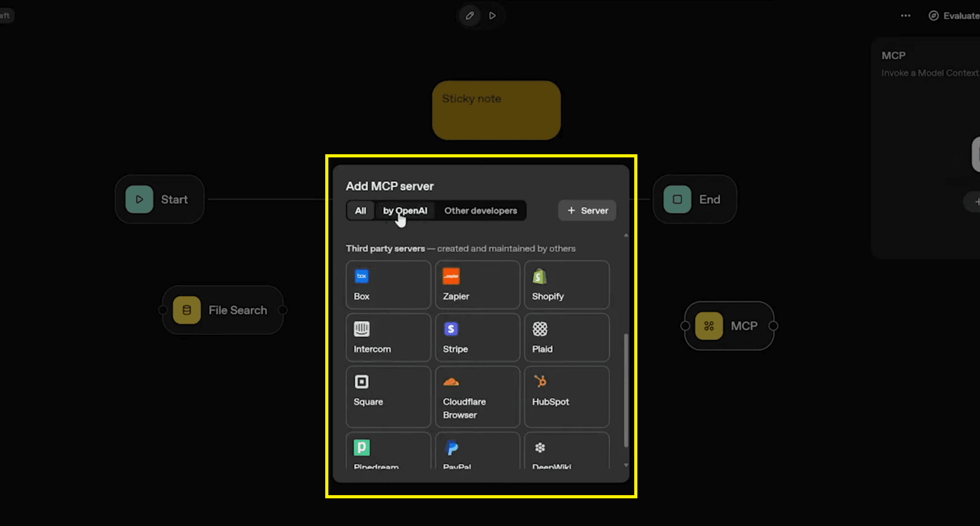Choose the Zapier MCP server

(477, 285)
